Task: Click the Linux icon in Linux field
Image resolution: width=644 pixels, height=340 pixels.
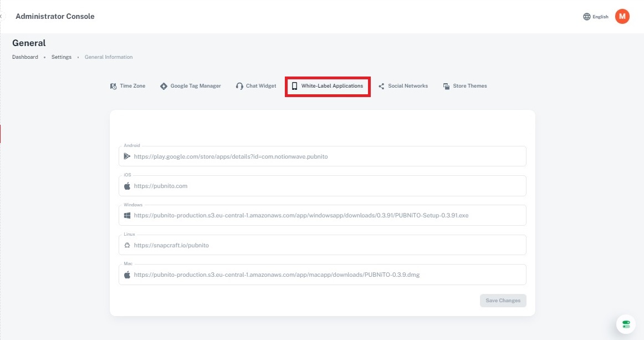Action: [x=127, y=245]
